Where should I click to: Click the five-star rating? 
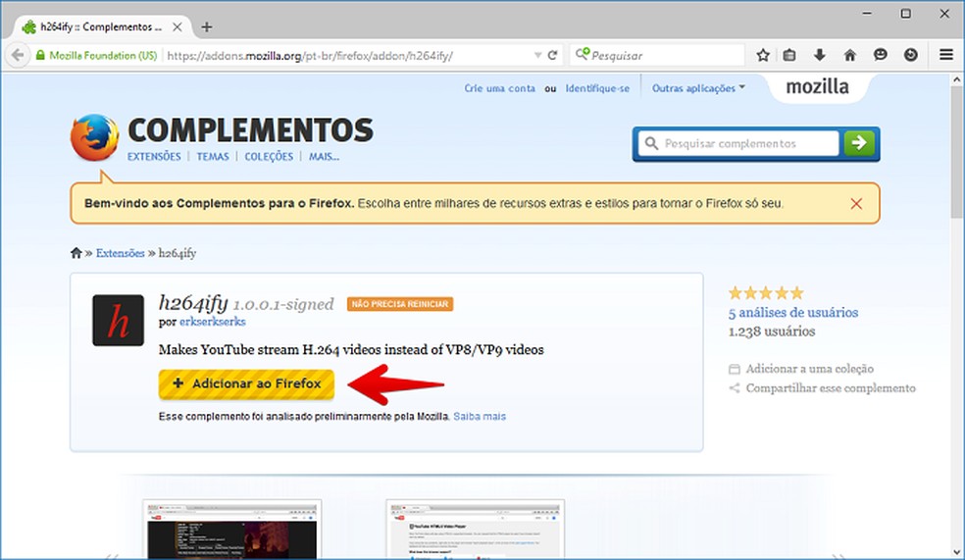766,293
